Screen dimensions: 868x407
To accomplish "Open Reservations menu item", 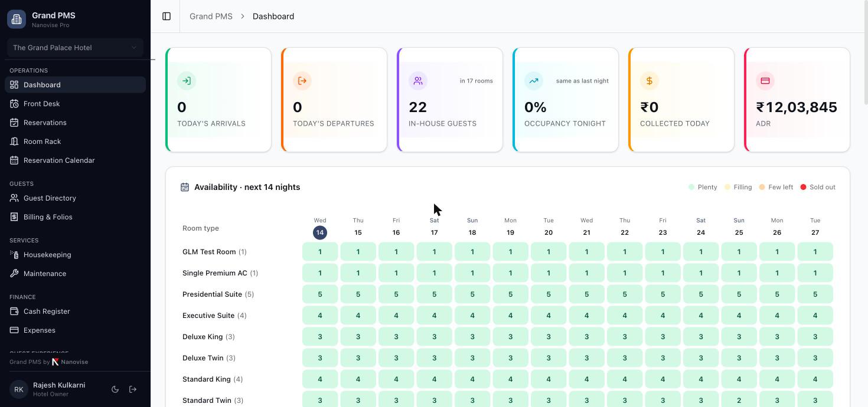I will 75,123.
